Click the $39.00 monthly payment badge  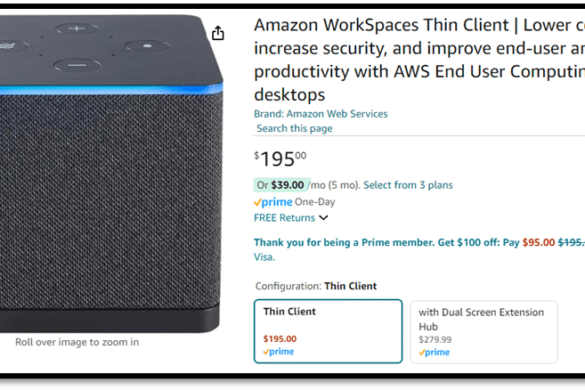click(x=282, y=185)
